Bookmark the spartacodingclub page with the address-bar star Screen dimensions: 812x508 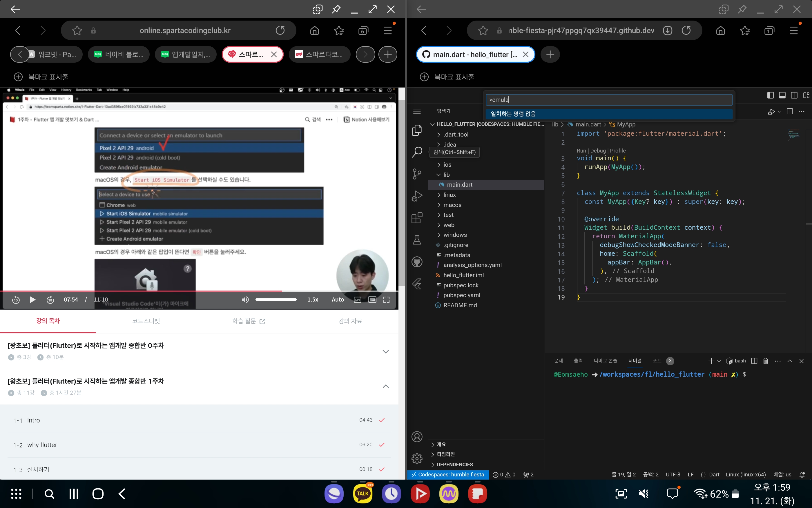[x=77, y=30]
